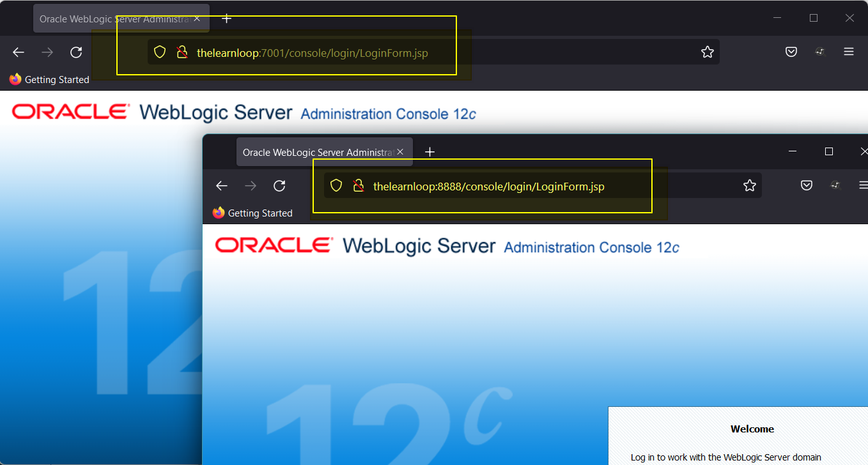868x465 pixels.
Task: Click 'Administration Console 12c' text in port 8888 window
Action: pyautogui.click(x=591, y=247)
